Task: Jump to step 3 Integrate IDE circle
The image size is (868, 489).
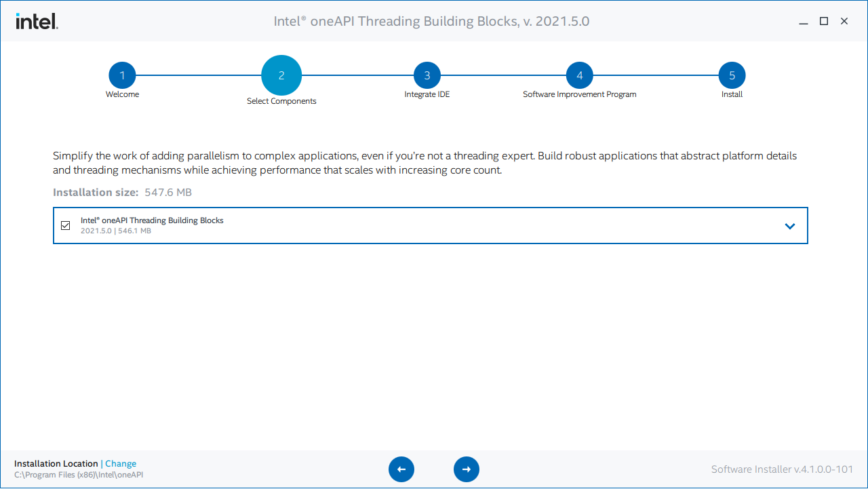Action: point(427,75)
